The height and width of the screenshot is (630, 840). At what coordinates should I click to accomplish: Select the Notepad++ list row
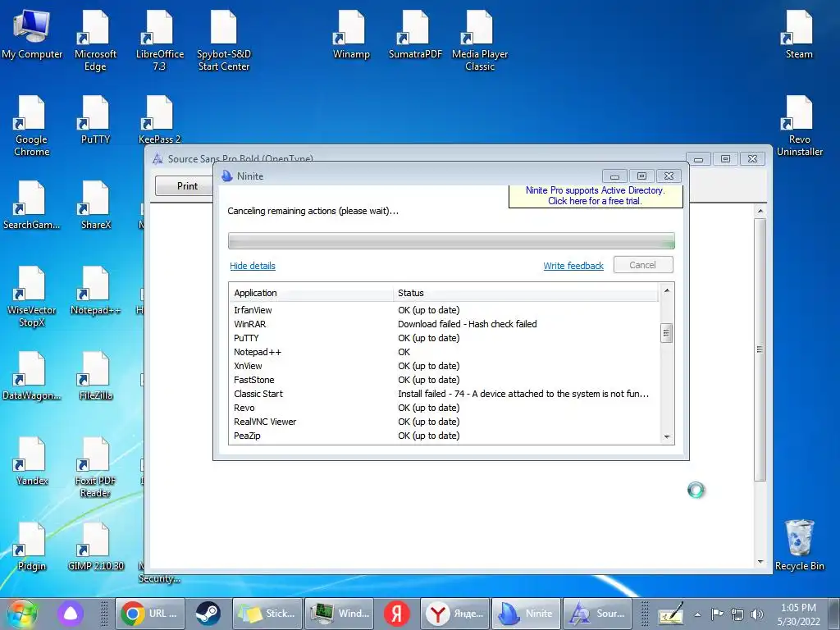(x=445, y=352)
